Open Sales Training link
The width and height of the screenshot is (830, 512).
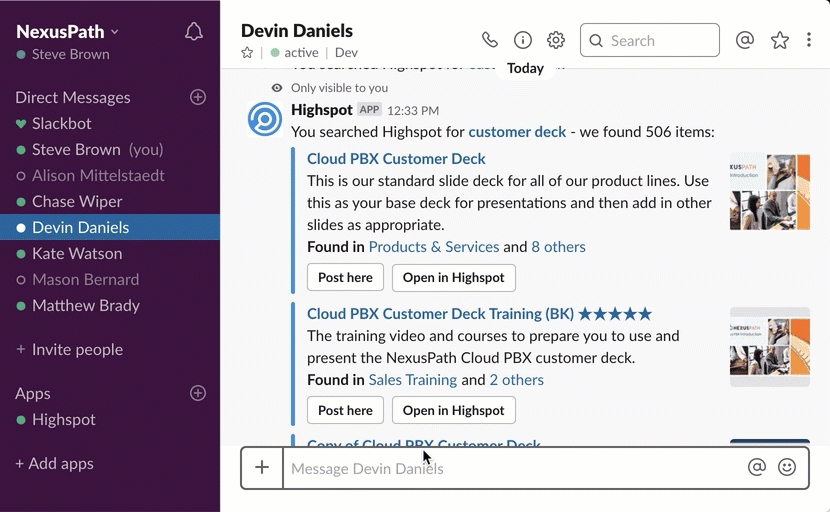point(412,380)
